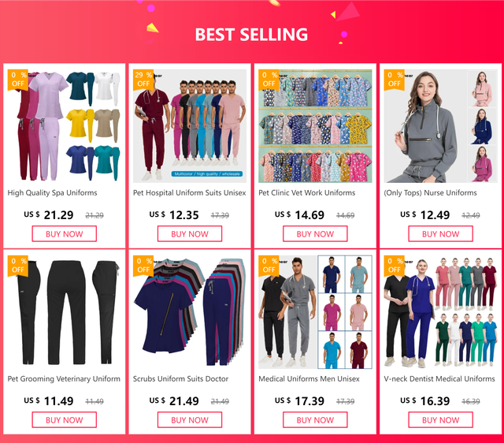Screen dimensions: 504x443
Task: Open the Pet Clinic Vet Work Uniforms title link
Action: (x=306, y=192)
